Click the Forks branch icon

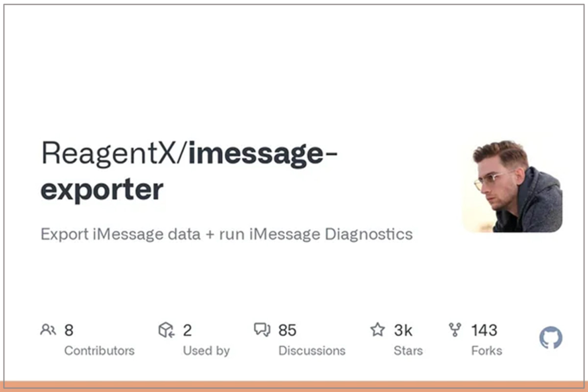455,330
